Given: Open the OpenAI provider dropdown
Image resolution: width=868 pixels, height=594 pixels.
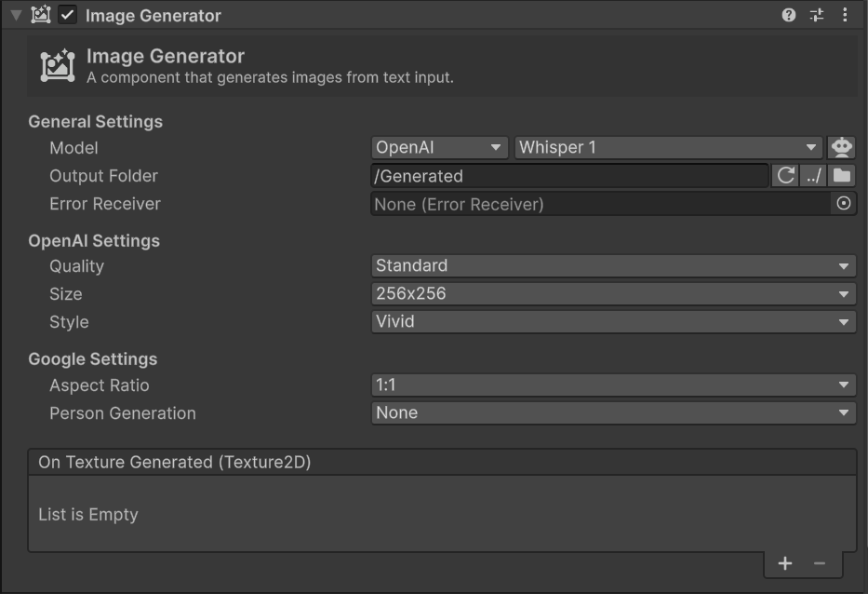Looking at the screenshot, I should tap(439, 147).
